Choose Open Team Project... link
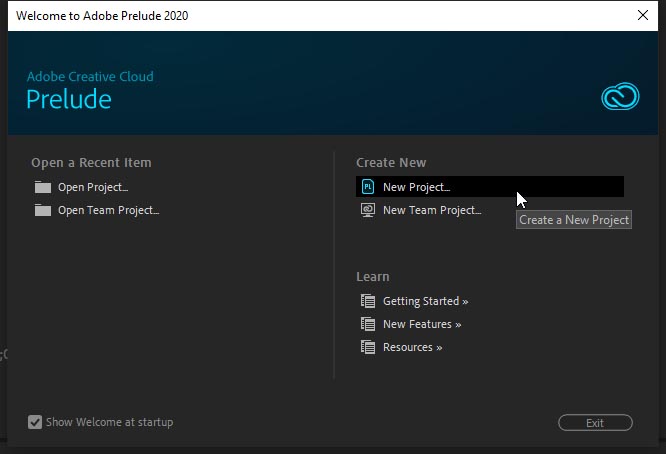The height and width of the screenshot is (454, 666). coord(109,210)
